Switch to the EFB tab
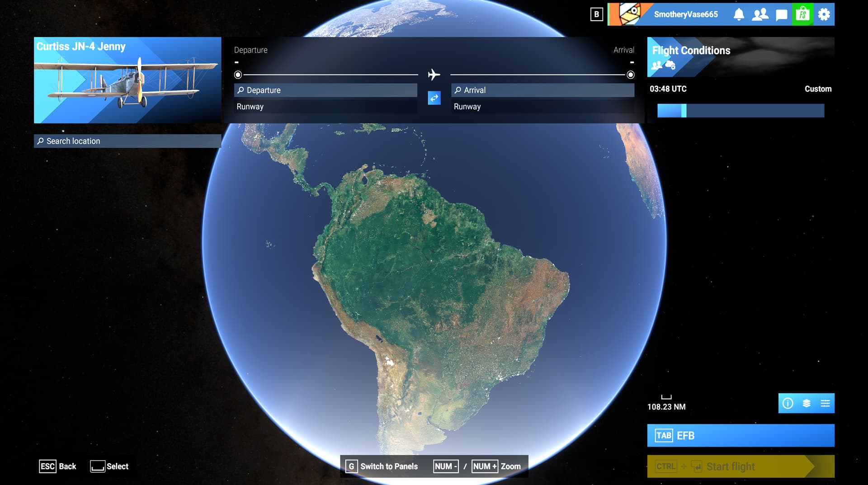Screen dimensions: 868x485 [741, 436]
